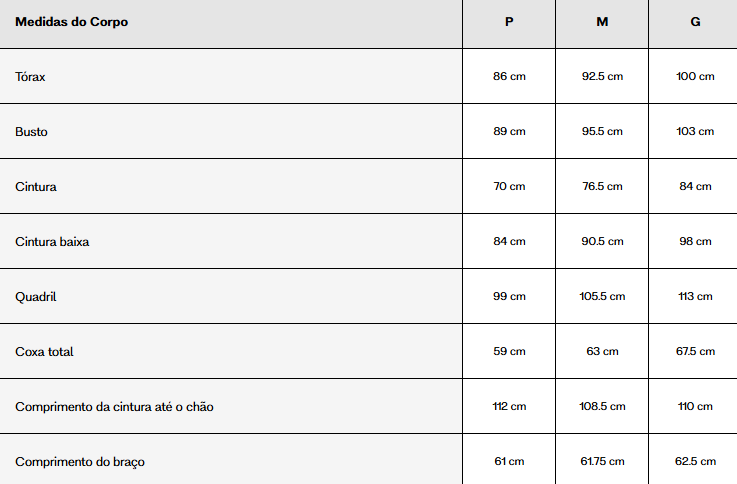Select the 113 cm Quadril cell
Screen dimensions: 737x484
click(x=695, y=296)
